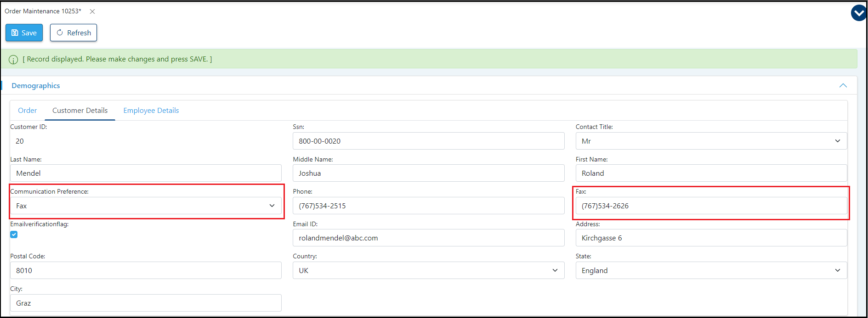The height and width of the screenshot is (318, 868).
Task: Click the City field containing Graz
Action: click(146, 303)
